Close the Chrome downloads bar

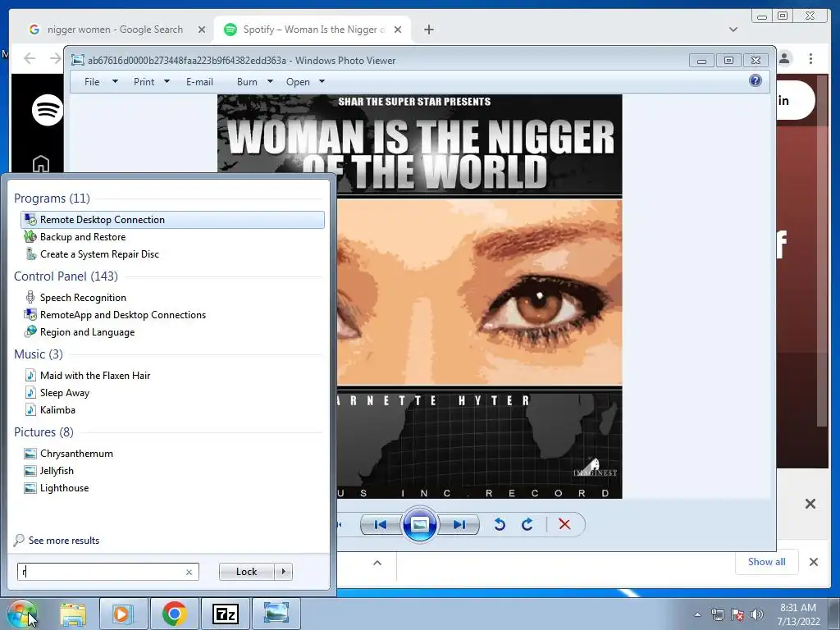pyautogui.click(x=813, y=562)
